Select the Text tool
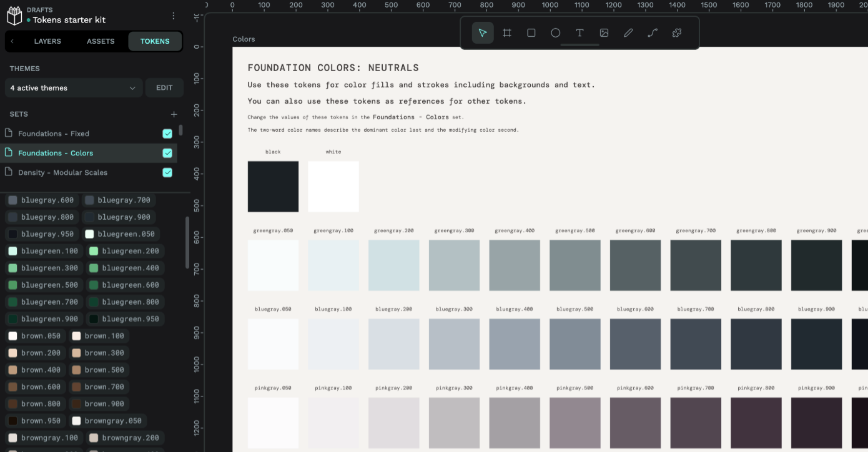Image resolution: width=868 pixels, height=452 pixels. (579, 32)
